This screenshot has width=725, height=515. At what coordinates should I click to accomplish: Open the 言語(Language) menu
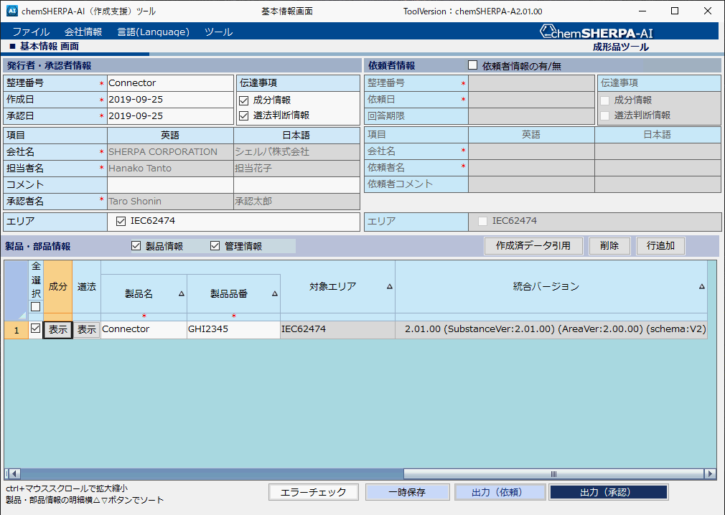click(x=152, y=32)
